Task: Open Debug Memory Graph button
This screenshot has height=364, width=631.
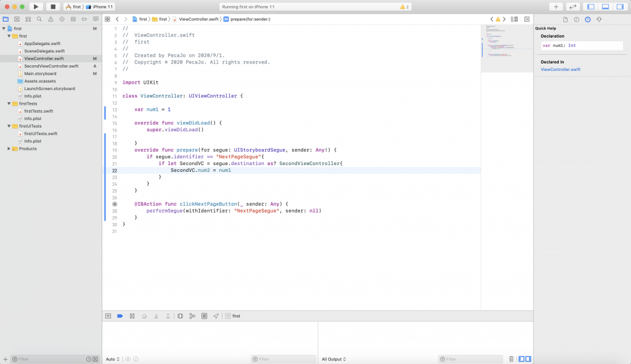Action: 192,316
